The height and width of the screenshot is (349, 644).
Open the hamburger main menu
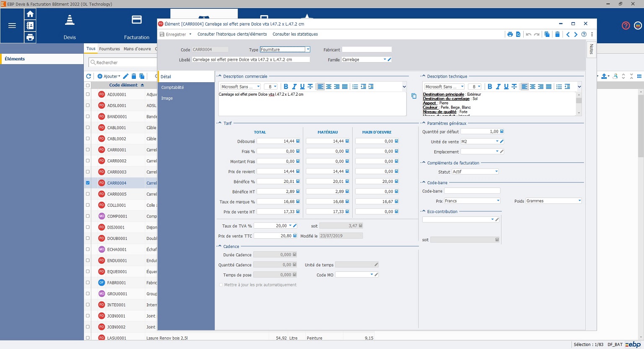12,26
